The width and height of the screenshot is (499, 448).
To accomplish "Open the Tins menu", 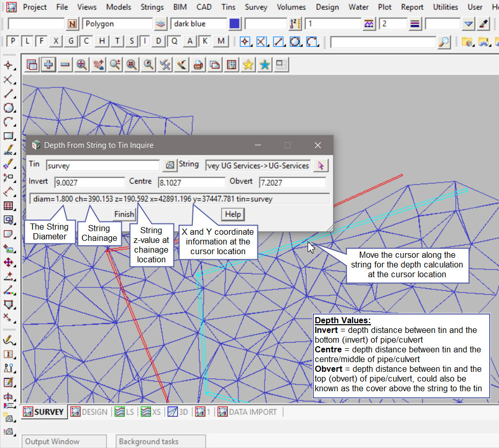I will 228,7.
